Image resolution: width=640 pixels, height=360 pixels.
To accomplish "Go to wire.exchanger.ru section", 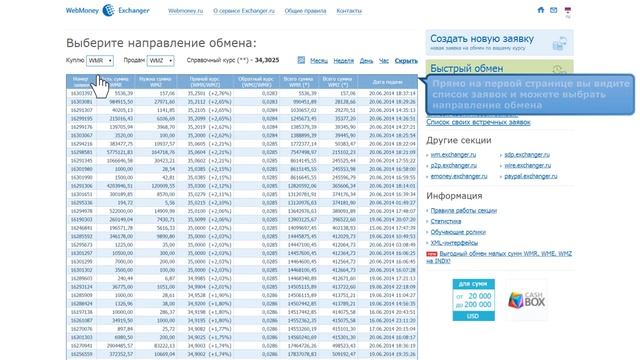I will (x=527, y=165).
